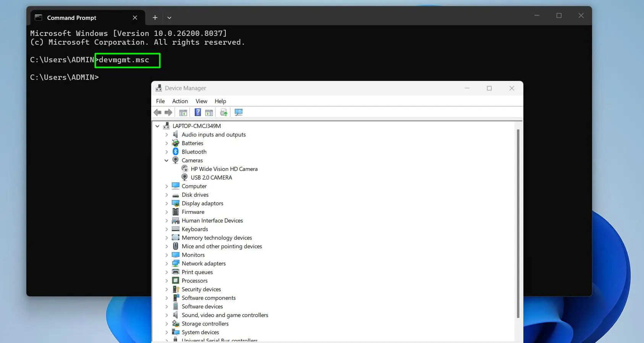Screen dimensions: 644x343
Task: Click the Bluetooth icon in device tree
Action: click(175, 152)
